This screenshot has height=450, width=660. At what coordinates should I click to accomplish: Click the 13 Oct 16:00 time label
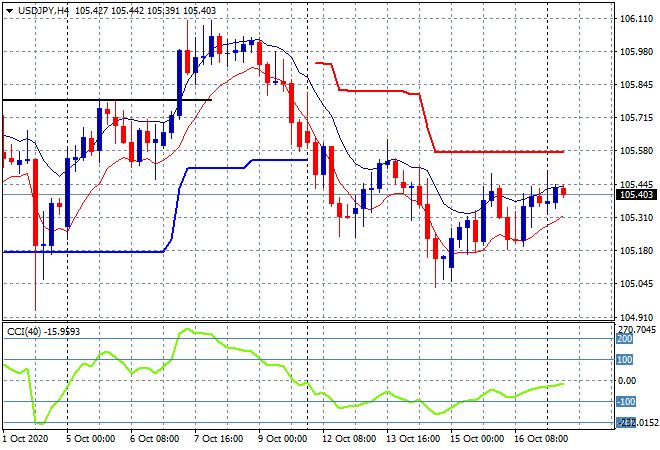coord(413,439)
